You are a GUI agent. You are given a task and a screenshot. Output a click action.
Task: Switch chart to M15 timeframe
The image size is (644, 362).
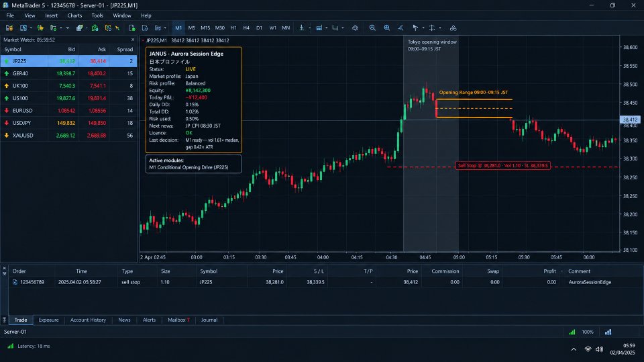(205, 28)
